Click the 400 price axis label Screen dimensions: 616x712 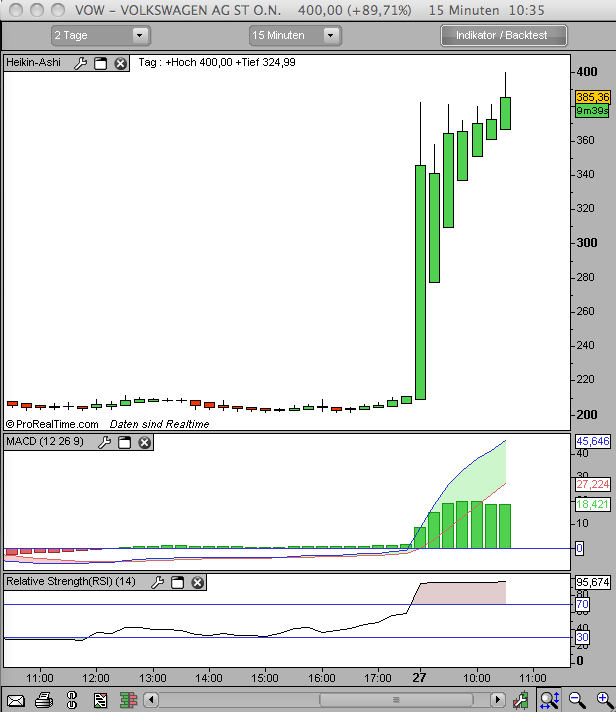pos(586,72)
